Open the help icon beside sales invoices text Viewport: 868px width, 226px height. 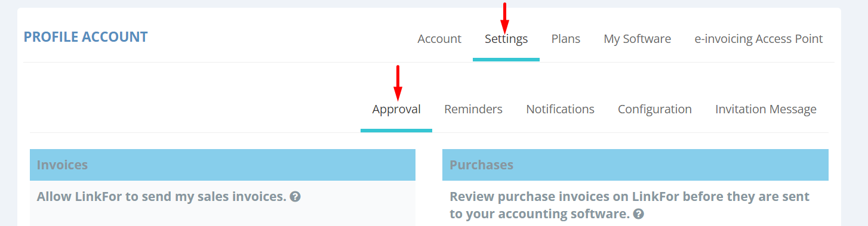click(295, 196)
